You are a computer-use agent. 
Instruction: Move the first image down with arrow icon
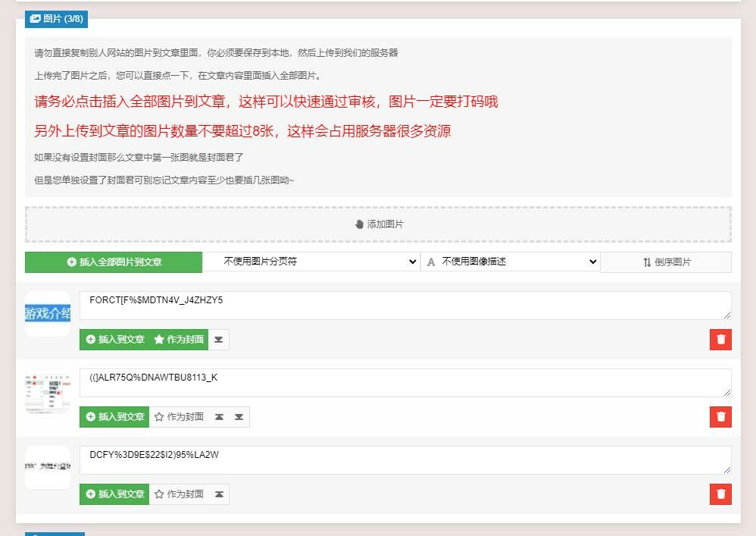(x=219, y=340)
